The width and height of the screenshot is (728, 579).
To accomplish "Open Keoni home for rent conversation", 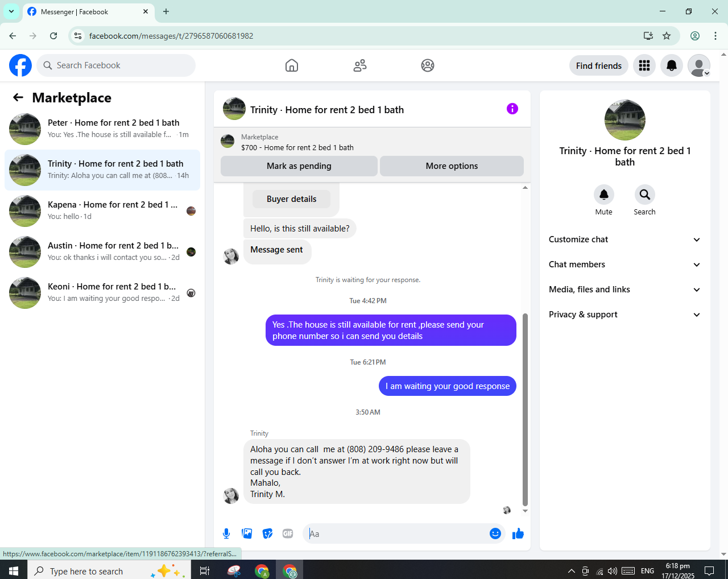I will click(x=102, y=293).
